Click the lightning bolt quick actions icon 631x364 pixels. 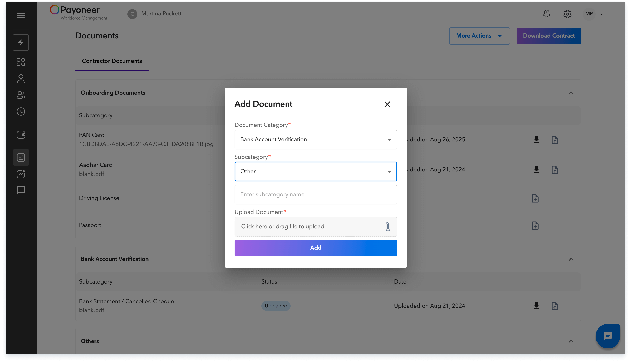(21, 42)
